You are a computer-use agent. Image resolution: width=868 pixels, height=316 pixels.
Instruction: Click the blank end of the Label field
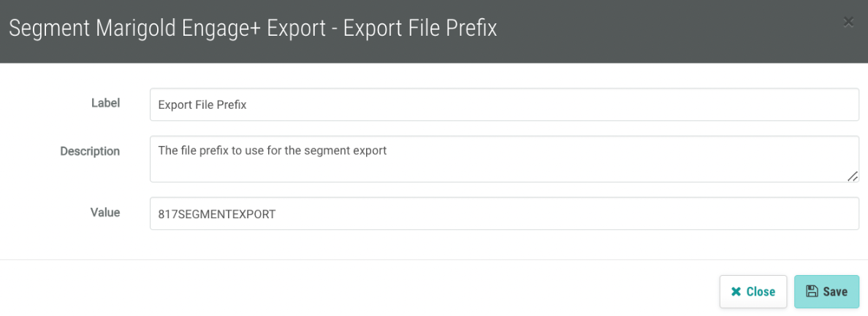click(x=658, y=105)
